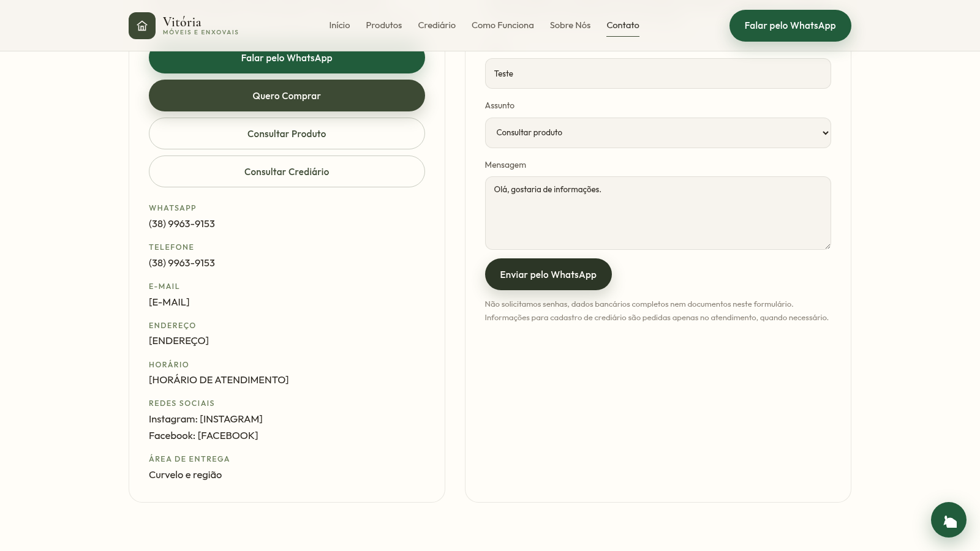Click the Facebook: [FACEBOOK] line
The height and width of the screenshot is (551, 980).
pyautogui.click(x=203, y=435)
